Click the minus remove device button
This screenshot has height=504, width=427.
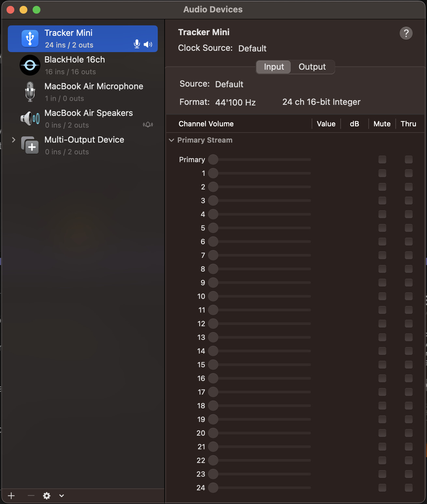[31, 496]
